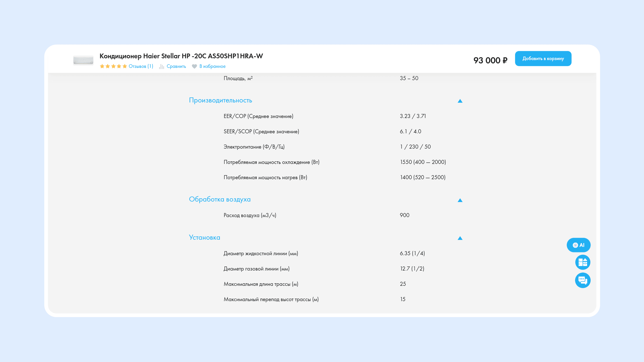Click the Площадь, м² specification row label
Screen dimensions: 644x362
click(x=238, y=78)
